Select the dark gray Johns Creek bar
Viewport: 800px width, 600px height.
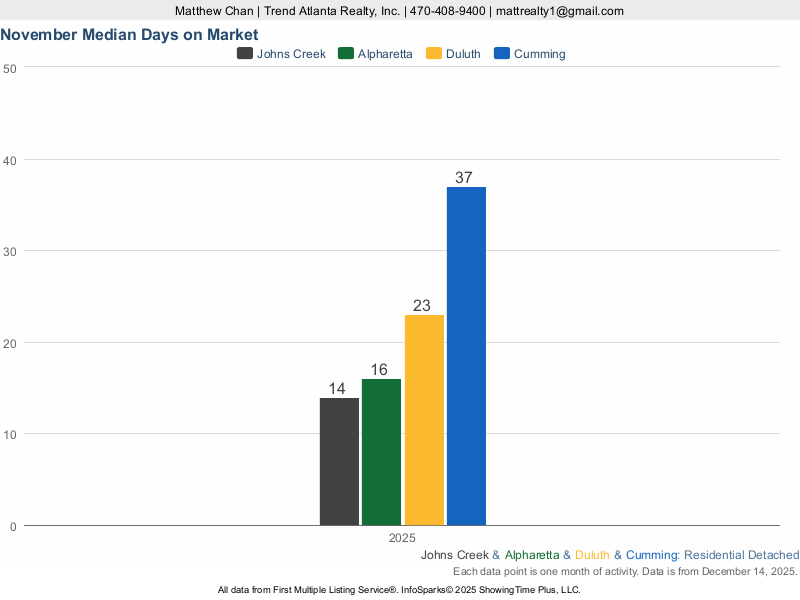click(339, 461)
